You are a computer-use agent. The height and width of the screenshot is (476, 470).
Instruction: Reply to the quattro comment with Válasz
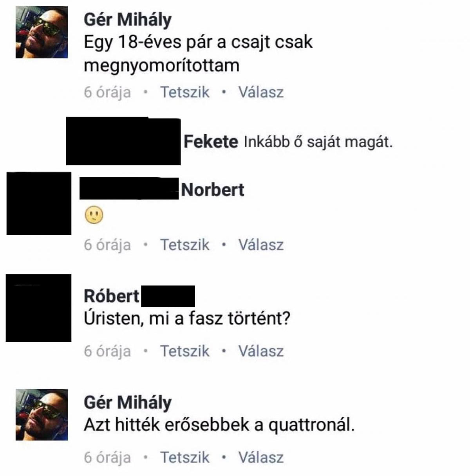(261, 457)
